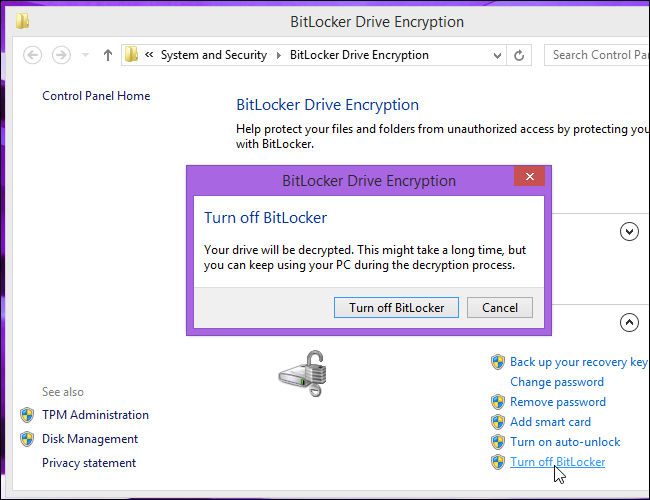
Task: Confirm with the Turn off BitLocker button
Action: point(396,307)
